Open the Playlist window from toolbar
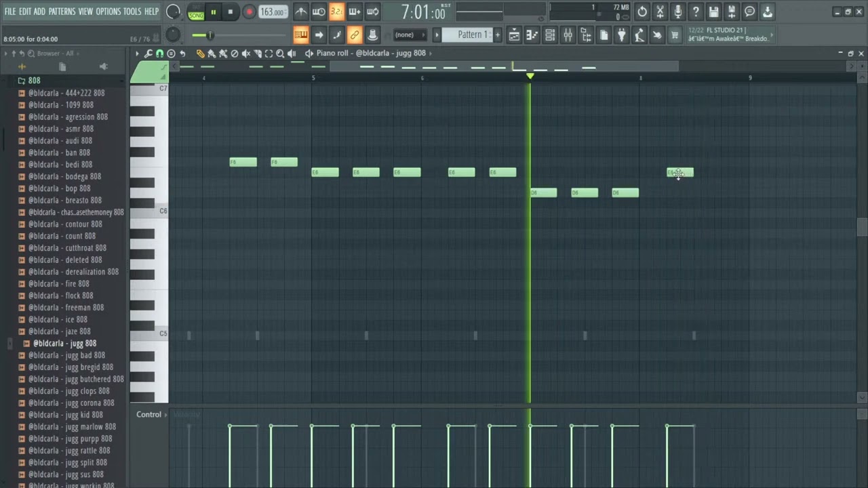The width and height of the screenshot is (868, 488). [514, 35]
